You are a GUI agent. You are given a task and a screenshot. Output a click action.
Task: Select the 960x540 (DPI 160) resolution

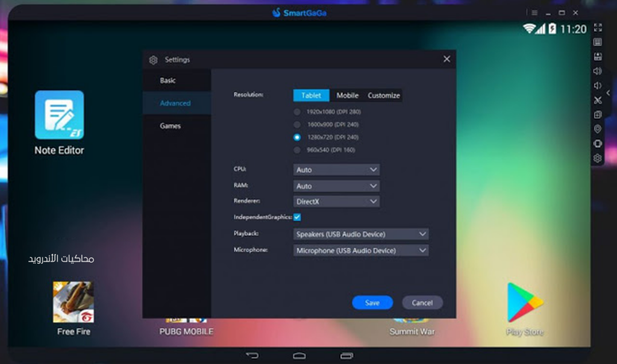click(297, 150)
